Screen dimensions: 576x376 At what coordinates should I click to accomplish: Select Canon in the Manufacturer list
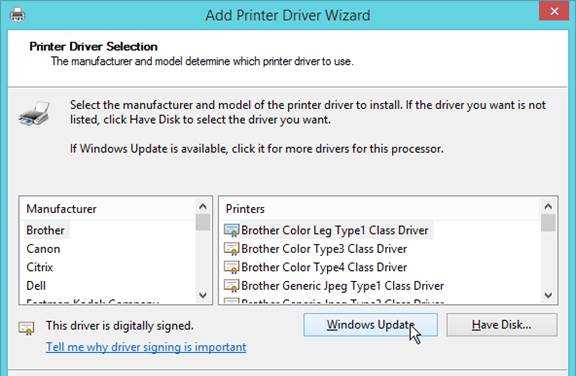[x=43, y=249]
